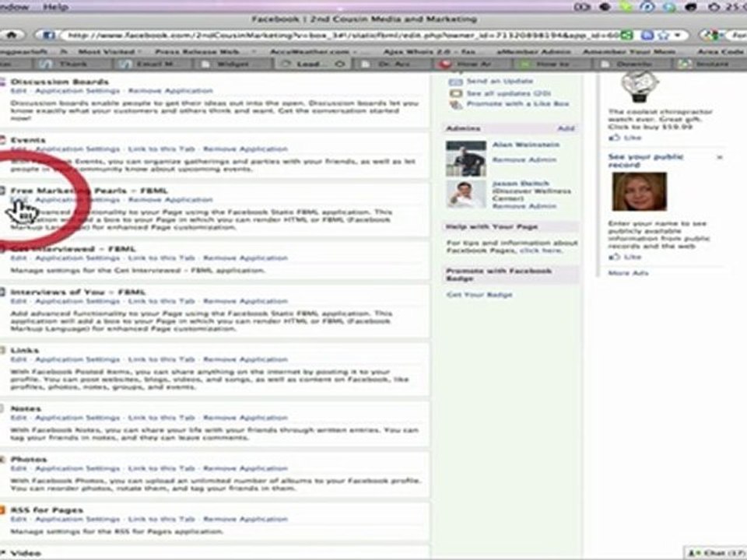Click the Links application icon

point(2,351)
